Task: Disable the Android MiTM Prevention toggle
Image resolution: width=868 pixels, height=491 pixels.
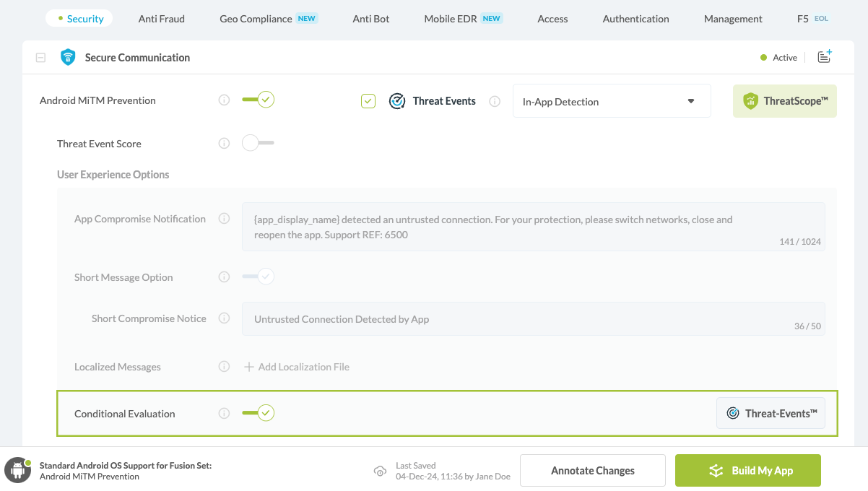Action: (258, 100)
